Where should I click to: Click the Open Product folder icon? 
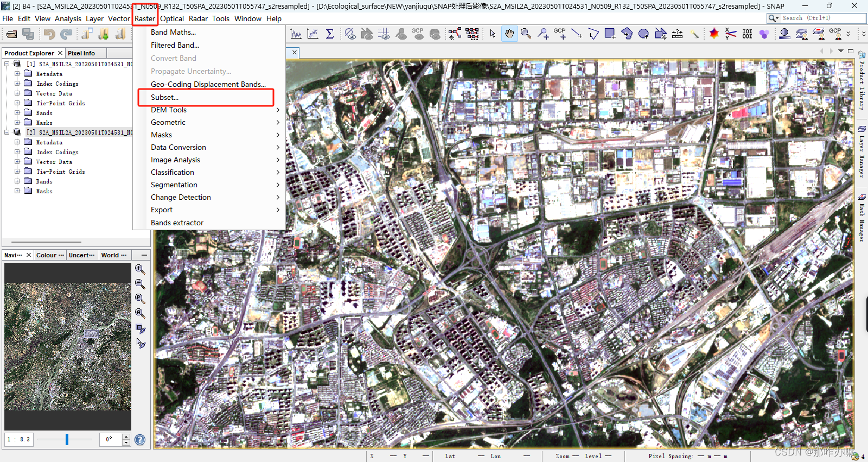pyautogui.click(x=11, y=34)
